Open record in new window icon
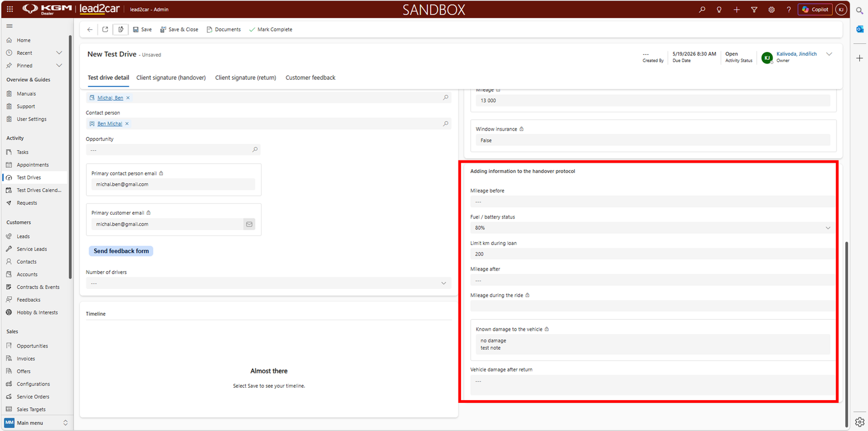Screen dimensions: 868x431 [105, 29]
